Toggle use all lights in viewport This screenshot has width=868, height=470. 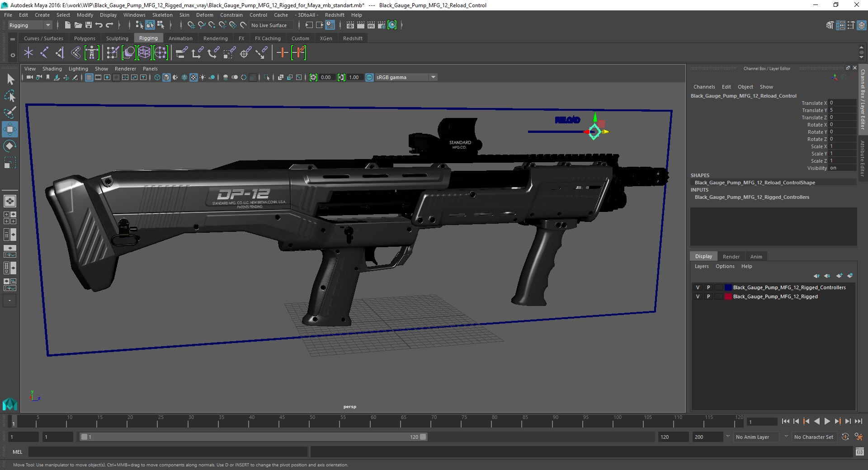coord(203,77)
